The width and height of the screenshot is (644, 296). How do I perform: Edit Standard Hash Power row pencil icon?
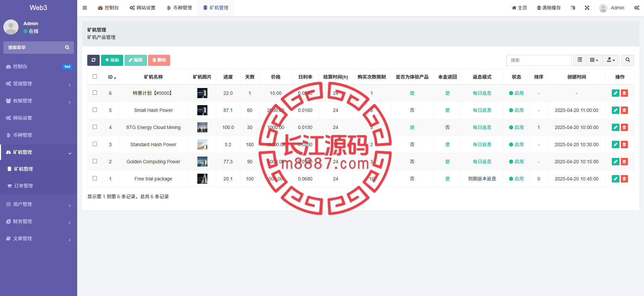point(615,144)
